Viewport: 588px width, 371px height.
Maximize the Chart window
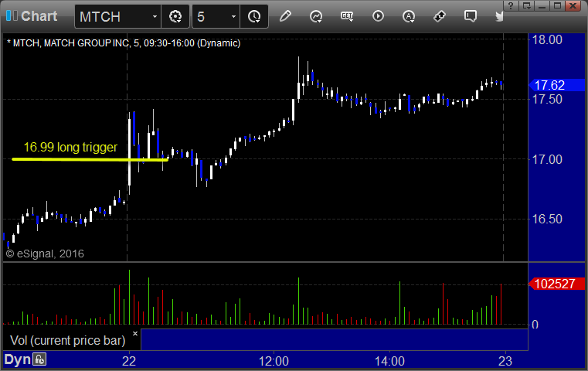tap(558, 5)
